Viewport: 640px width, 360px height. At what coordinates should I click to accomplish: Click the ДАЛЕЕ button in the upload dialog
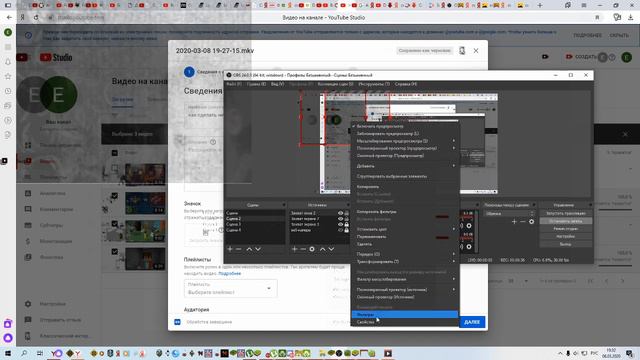coord(472,322)
